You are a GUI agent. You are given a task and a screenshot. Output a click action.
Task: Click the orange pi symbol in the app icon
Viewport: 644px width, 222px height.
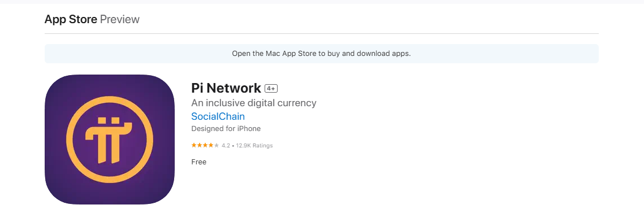(110, 140)
